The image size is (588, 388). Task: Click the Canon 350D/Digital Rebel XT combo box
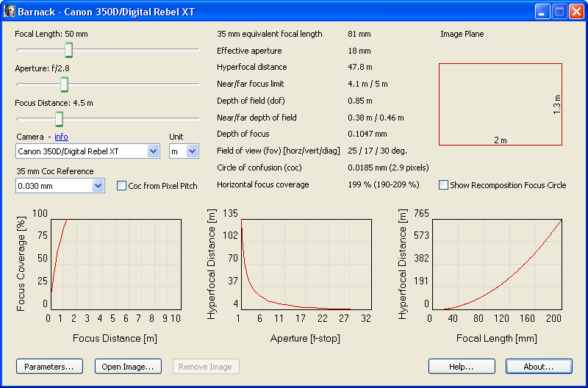coord(87,151)
